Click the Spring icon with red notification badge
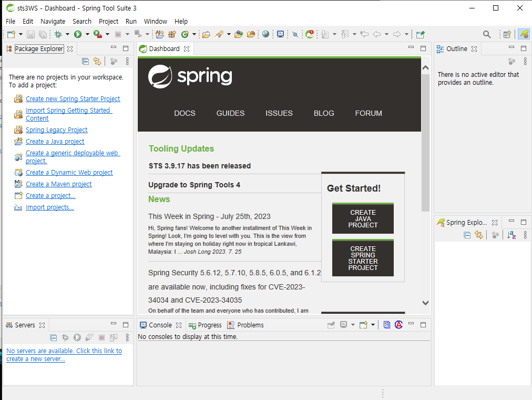 coord(310,34)
